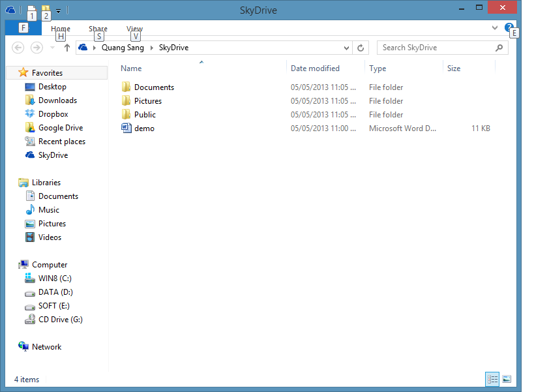Go forward with the Forward arrow

click(x=37, y=48)
